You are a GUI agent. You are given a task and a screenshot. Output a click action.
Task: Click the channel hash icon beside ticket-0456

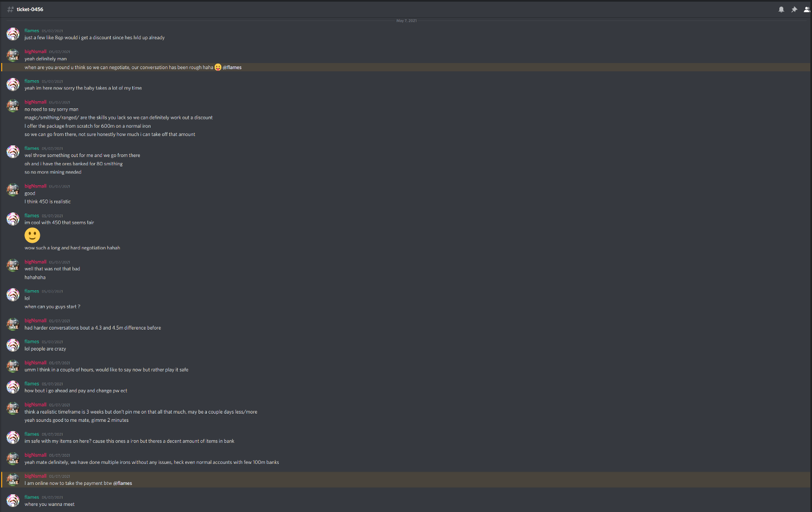(x=10, y=9)
